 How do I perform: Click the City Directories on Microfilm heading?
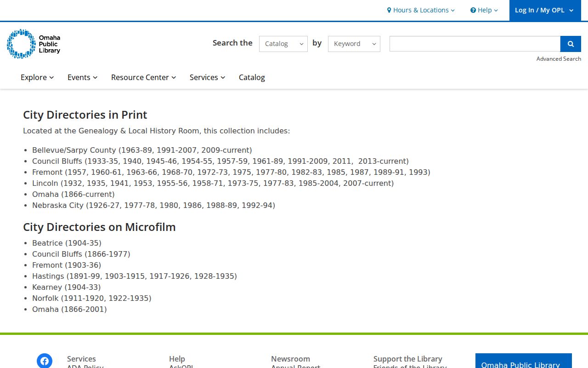click(99, 227)
